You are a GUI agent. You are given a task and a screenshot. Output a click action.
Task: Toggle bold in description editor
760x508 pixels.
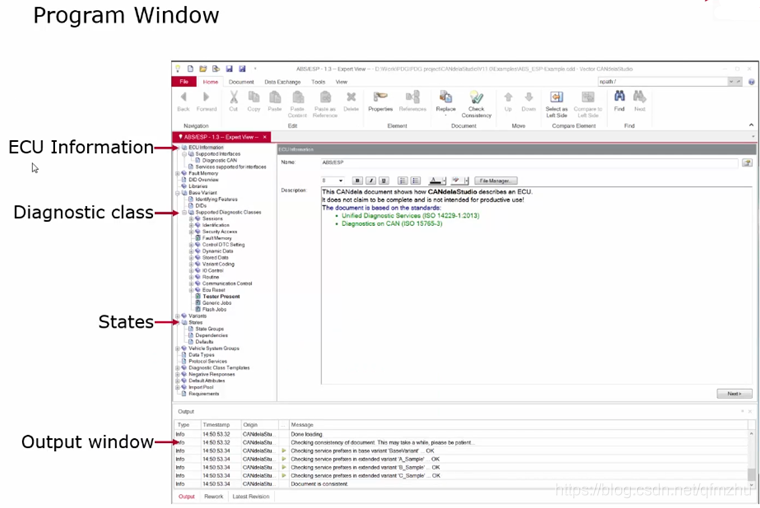tap(357, 180)
